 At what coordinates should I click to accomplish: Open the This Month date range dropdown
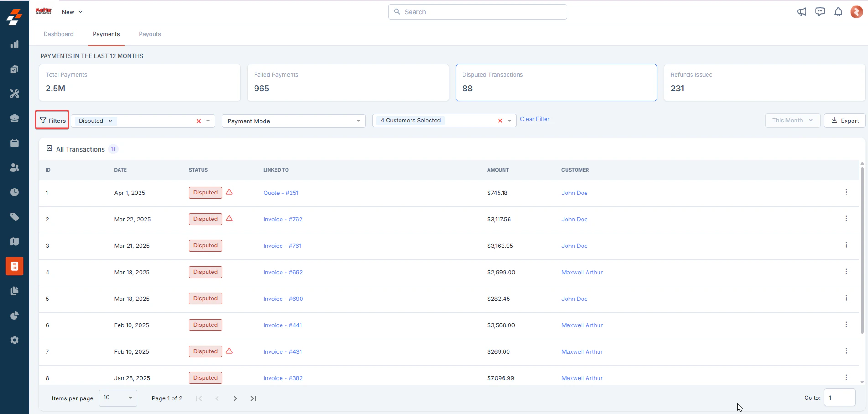pyautogui.click(x=793, y=121)
